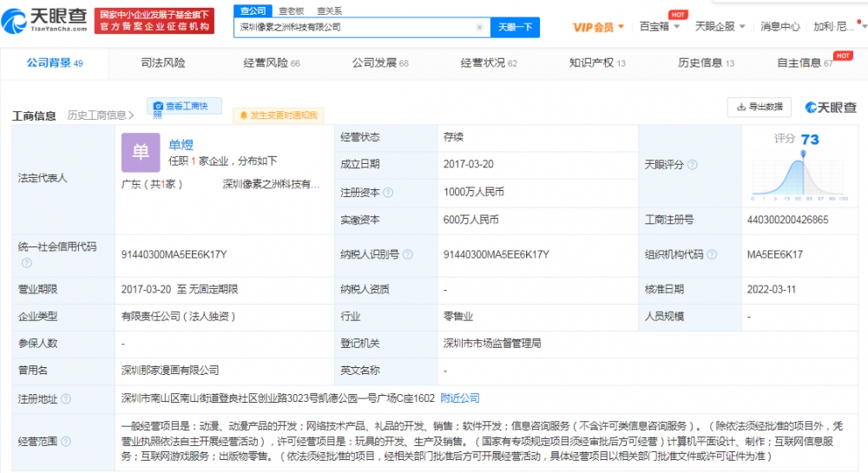The image size is (868, 473).
Task: Open 历史工商信息 link
Action: coord(100,115)
